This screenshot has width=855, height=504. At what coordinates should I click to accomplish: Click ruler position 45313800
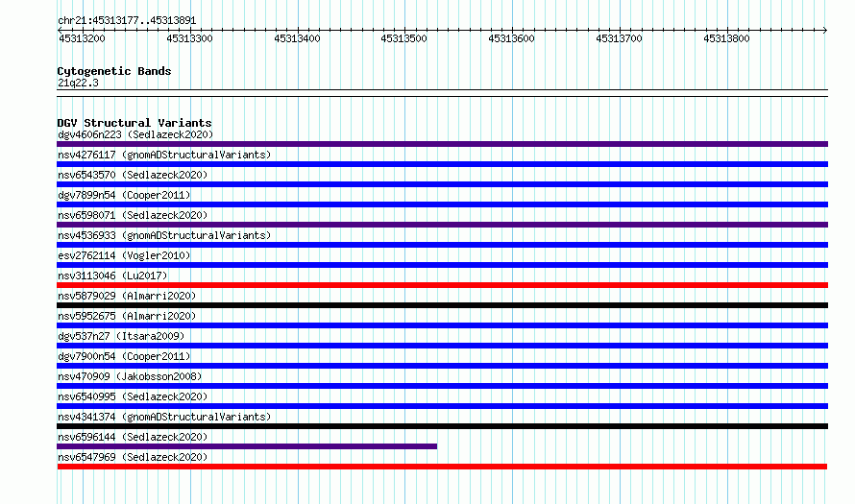coord(726,38)
